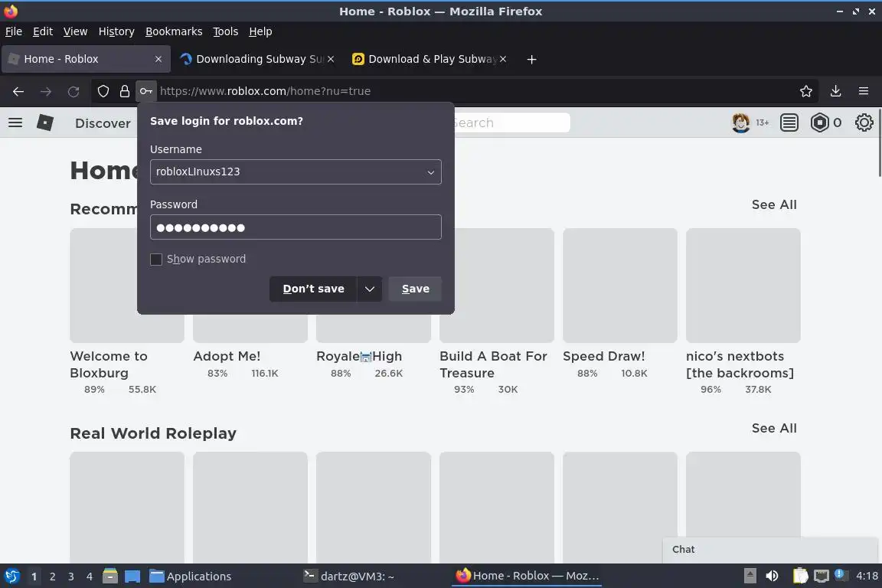Screen dimensions: 882x588
Task: Click See All beside Recommended
Action: (774, 205)
